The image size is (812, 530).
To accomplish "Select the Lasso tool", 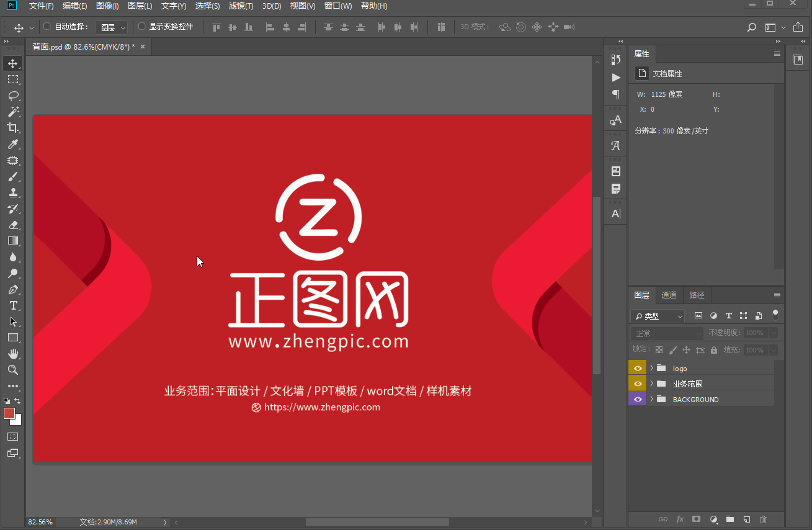I will coord(13,96).
